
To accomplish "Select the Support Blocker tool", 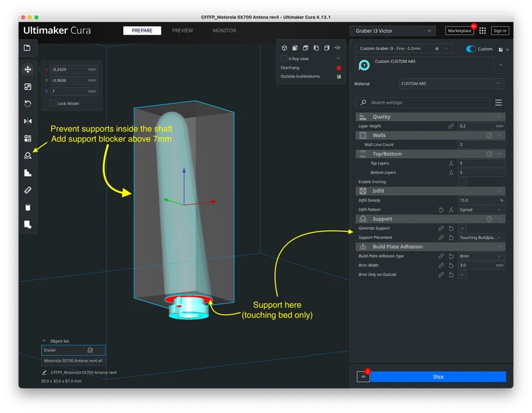I will (x=28, y=156).
